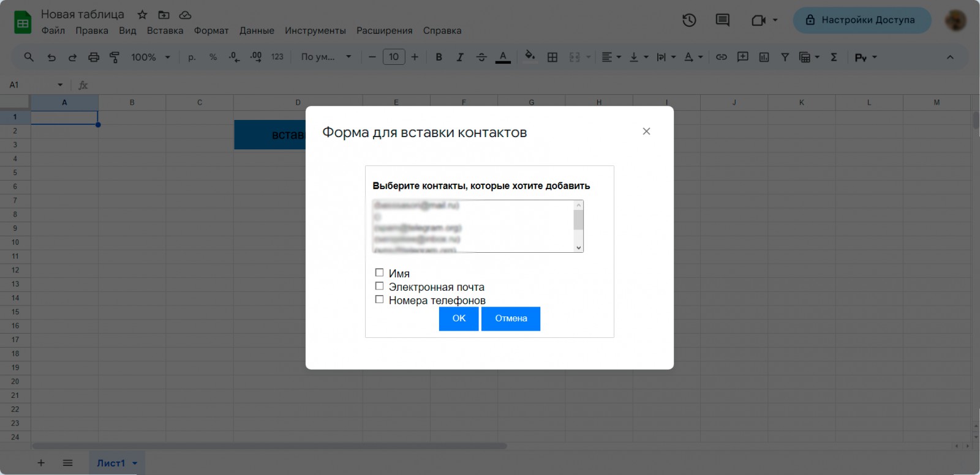Click the font size field

pos(394,57)
